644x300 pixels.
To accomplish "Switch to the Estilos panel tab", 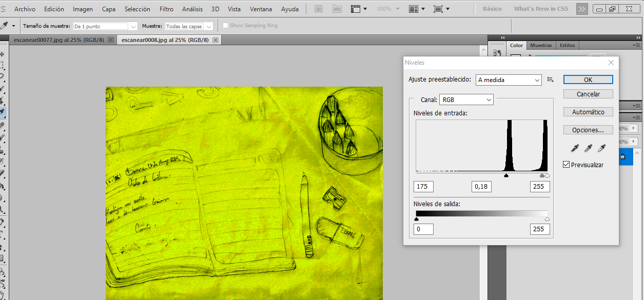I will pos(568,45).
